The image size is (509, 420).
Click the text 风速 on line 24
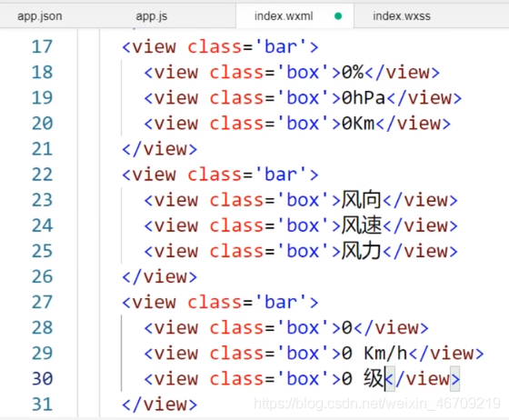click(x=362, y=225)
